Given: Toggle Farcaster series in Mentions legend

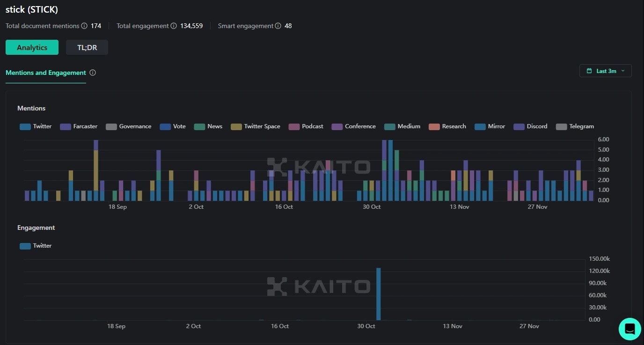Looking at the screenshot, I should pos(79,126).
